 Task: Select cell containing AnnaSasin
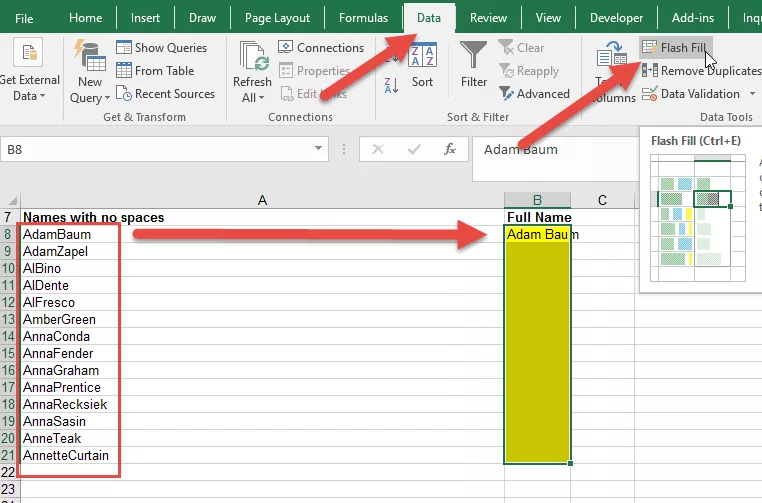(262, 421)
